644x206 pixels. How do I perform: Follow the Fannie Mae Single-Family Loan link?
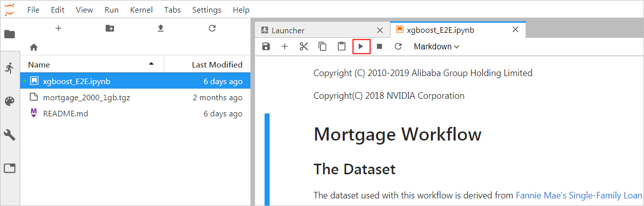coord(578,195)
